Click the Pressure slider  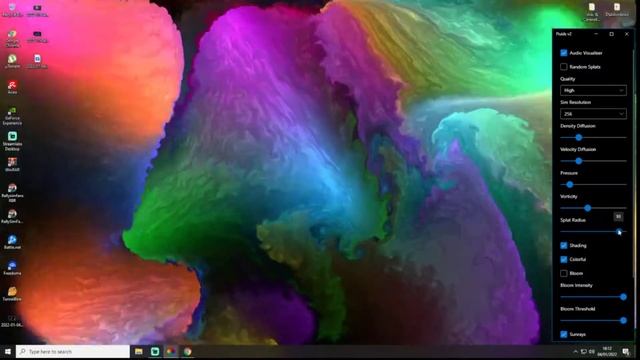tap(593, 184)
